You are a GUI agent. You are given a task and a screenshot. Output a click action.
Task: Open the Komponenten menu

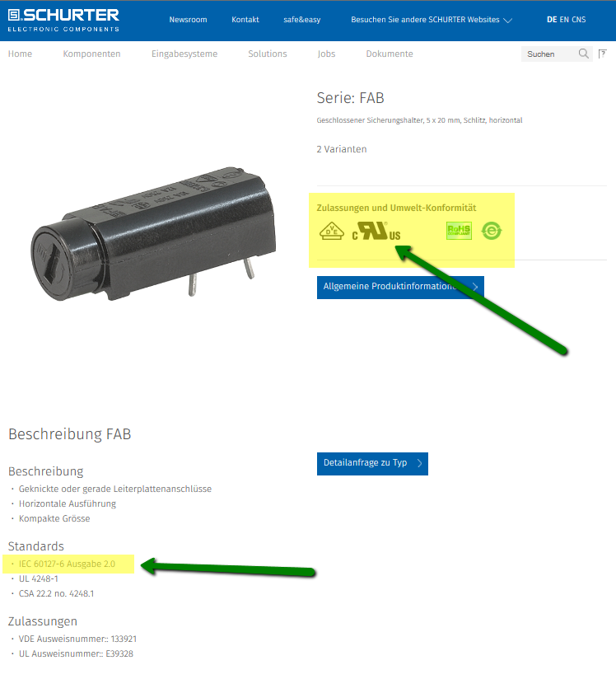[x=91, y=54]
